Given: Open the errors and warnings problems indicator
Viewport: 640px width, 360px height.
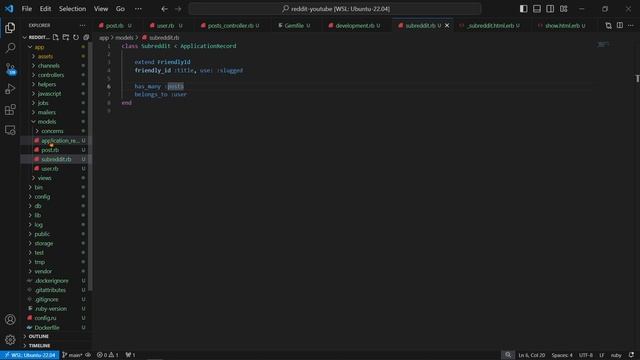Looking at the screenshot, I should point(107,355).
